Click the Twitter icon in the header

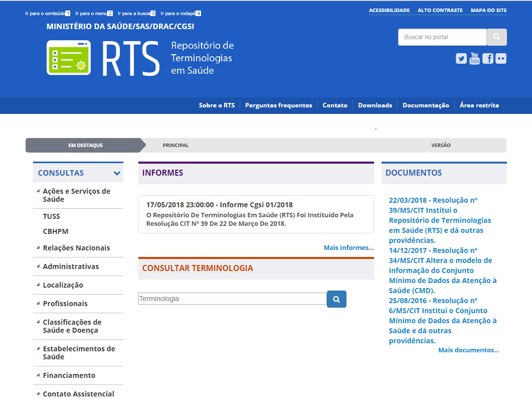point(461,59)
